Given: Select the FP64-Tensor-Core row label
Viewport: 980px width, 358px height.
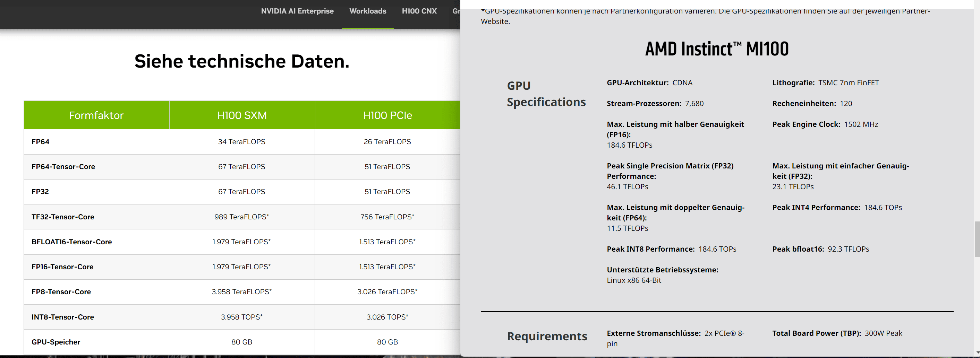Looking at the screenshot, I should pos(63,167).
